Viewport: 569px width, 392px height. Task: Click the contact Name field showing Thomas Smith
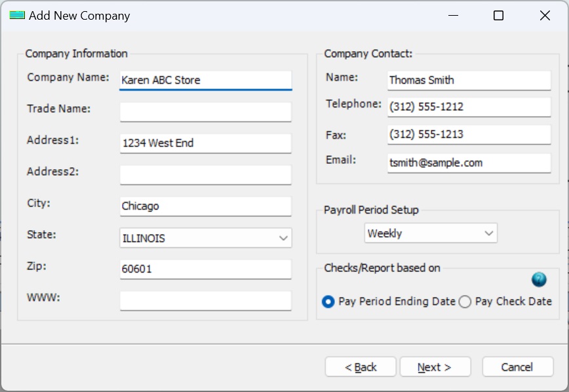pyautogui.click(x=469, y=80)
